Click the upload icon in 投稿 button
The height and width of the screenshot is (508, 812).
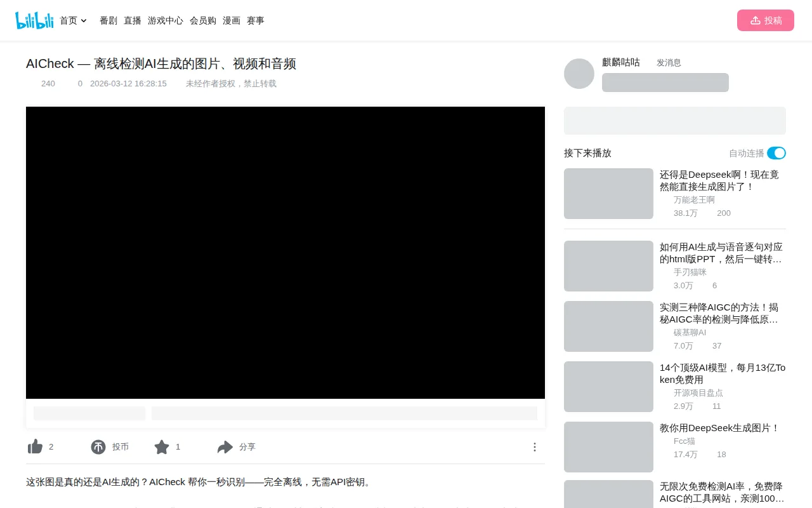click(755, 20)
